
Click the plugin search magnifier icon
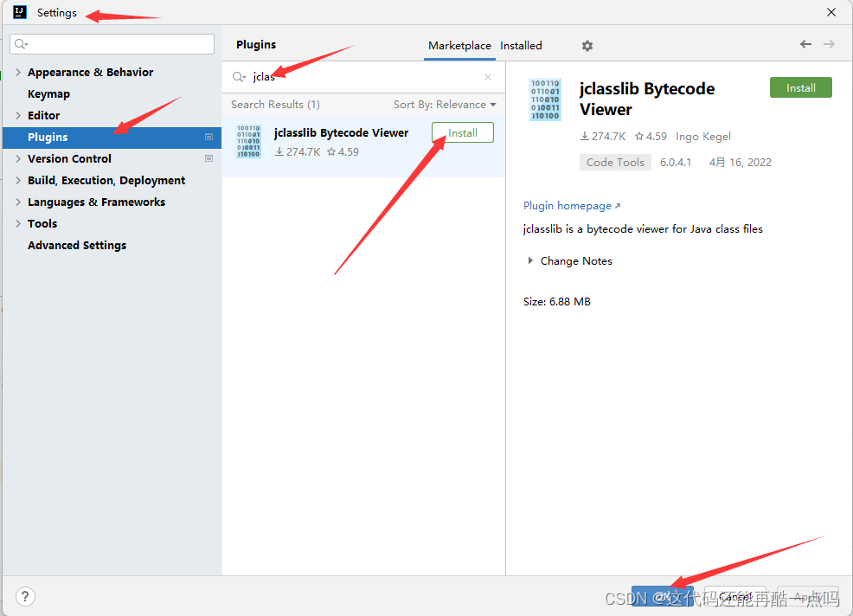(239, 77)
